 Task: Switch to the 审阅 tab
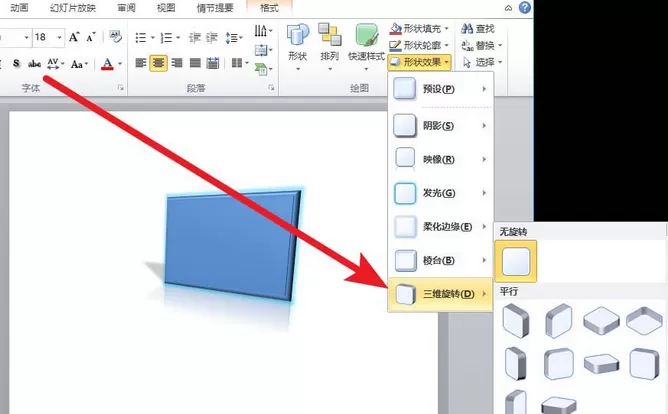tap(127, 7)
